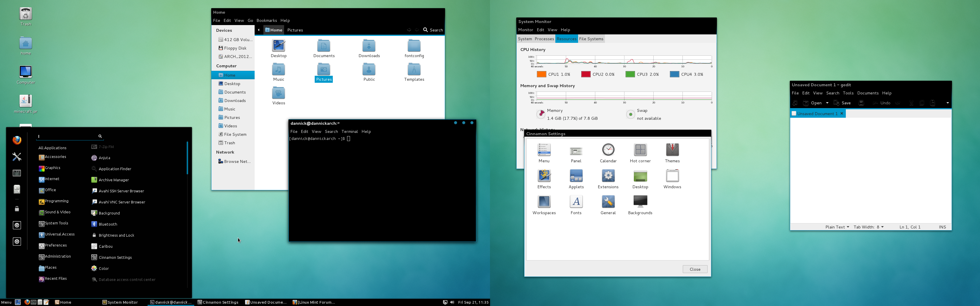Click the cut scissors icon in gedit
This screenshot has width=980, height=306.
(x=911, y=103)
